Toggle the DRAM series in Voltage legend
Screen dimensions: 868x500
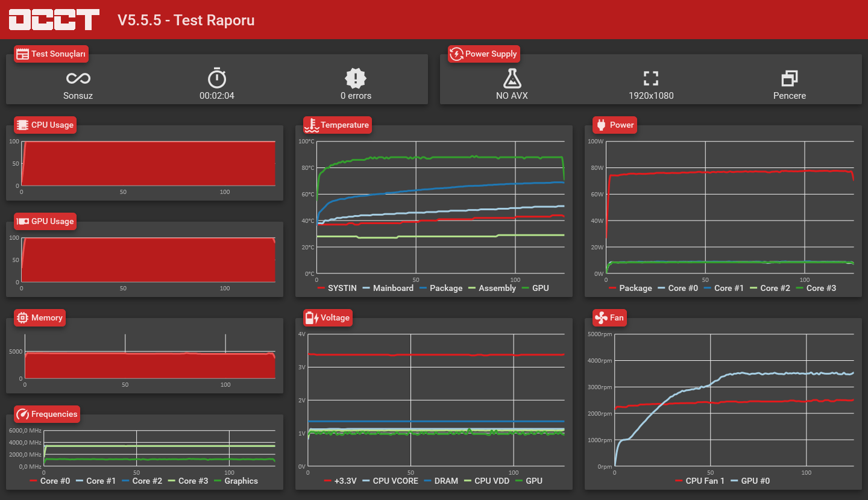(441, 481)
